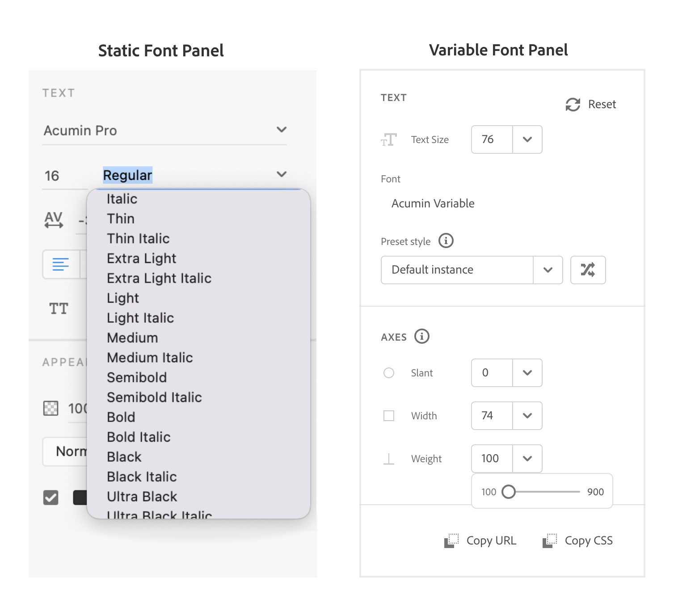Enable the Width axis checkbox
Screen dimensions: 674x616
coord(388,416)
